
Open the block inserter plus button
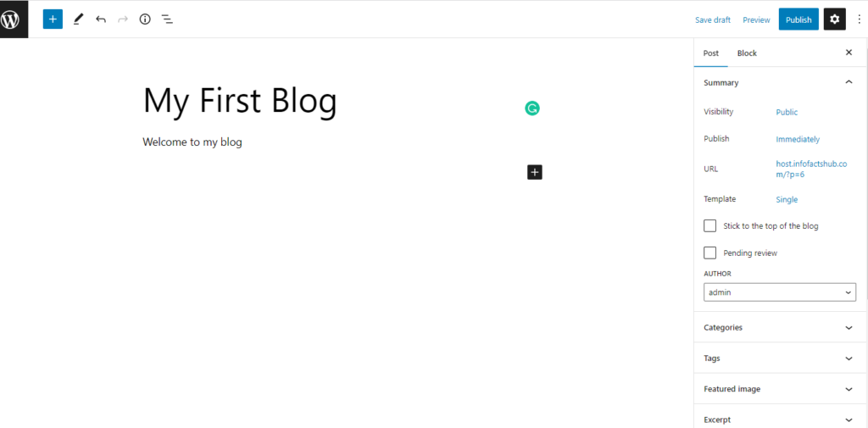pos(53,19)
